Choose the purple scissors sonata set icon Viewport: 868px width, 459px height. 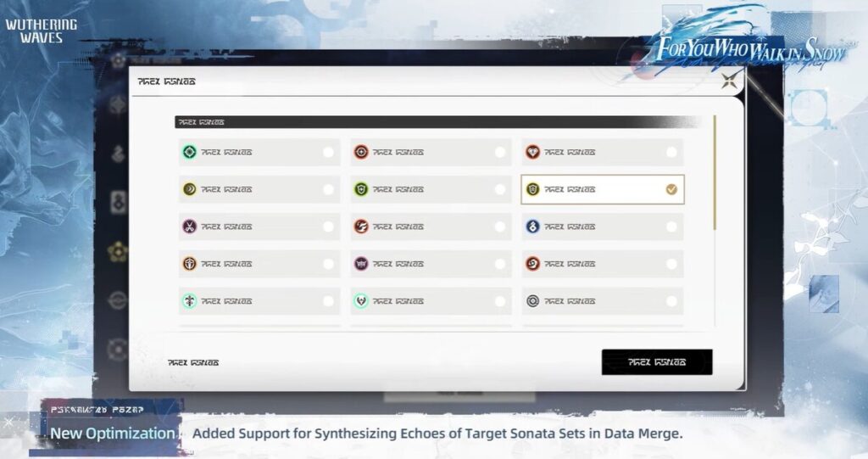[189, 227]
